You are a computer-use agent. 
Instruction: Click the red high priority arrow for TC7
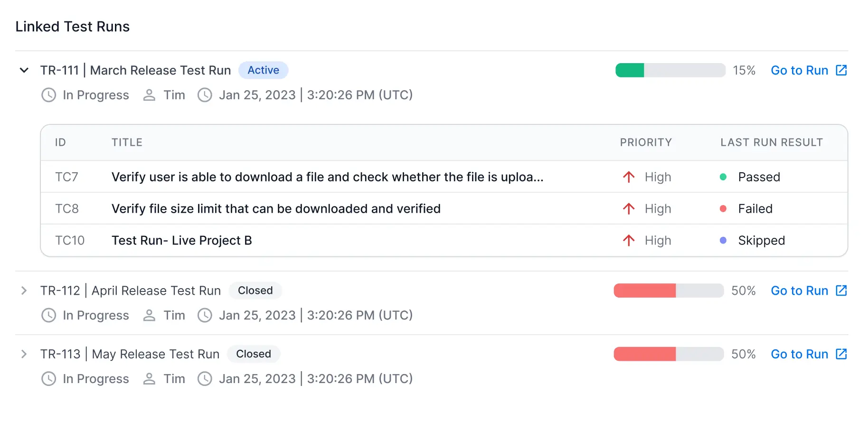click(629, 177)
